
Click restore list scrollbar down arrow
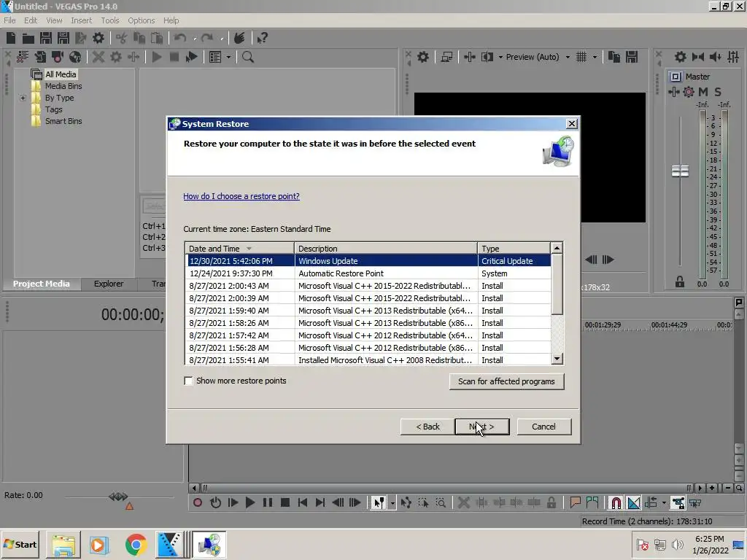557,359
